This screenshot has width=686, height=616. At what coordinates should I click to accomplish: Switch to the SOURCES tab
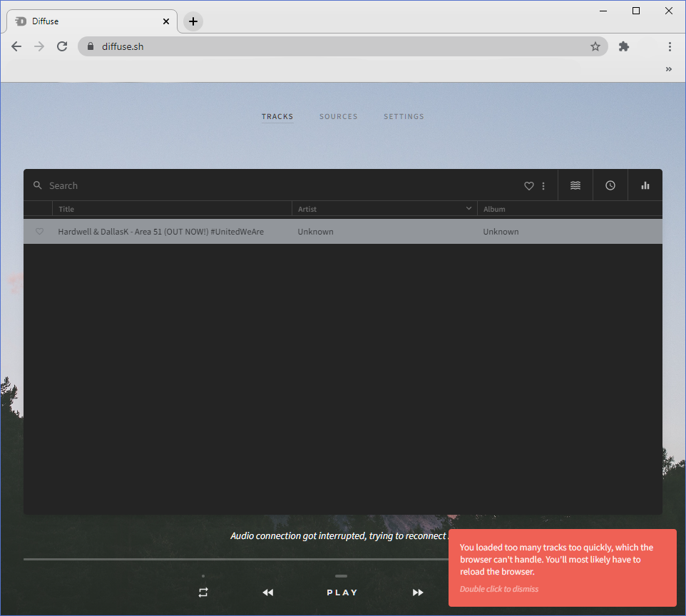338,116
